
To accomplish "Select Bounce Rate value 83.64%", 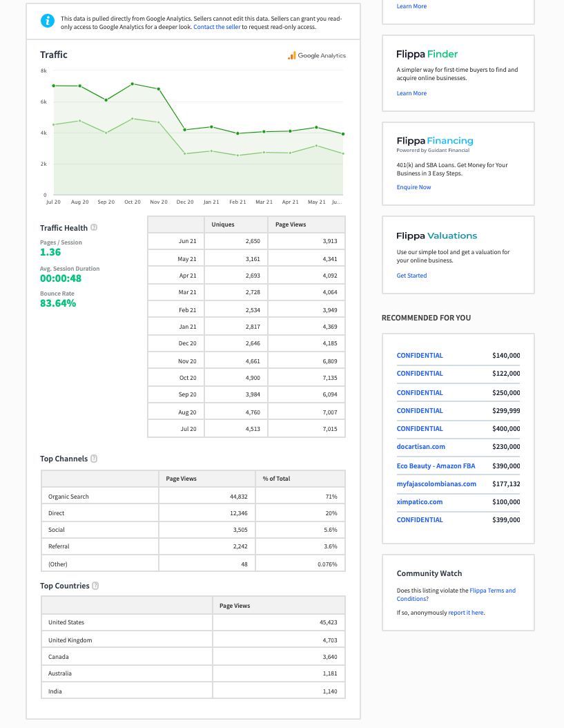I will click(x=57, y=303).
